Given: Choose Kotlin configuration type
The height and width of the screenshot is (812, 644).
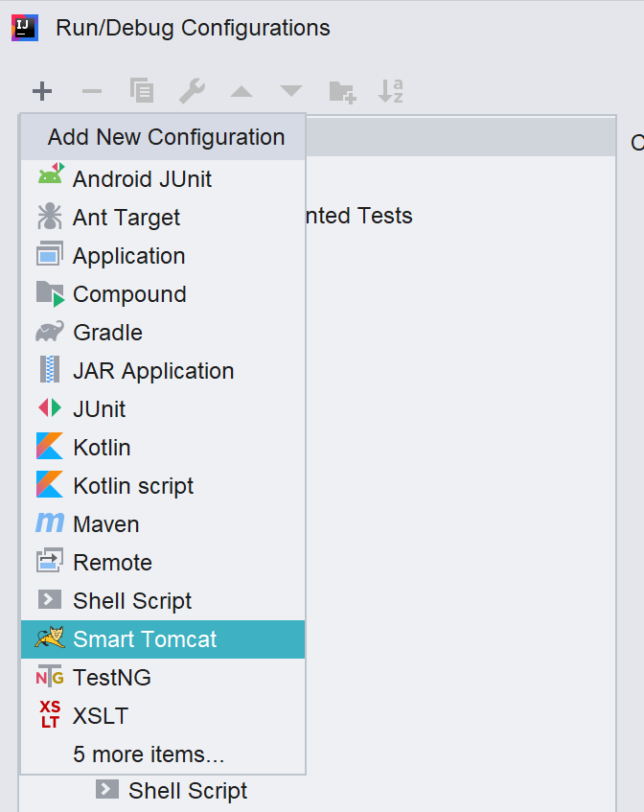Looking at the screenshot, I should coord(163,448).
